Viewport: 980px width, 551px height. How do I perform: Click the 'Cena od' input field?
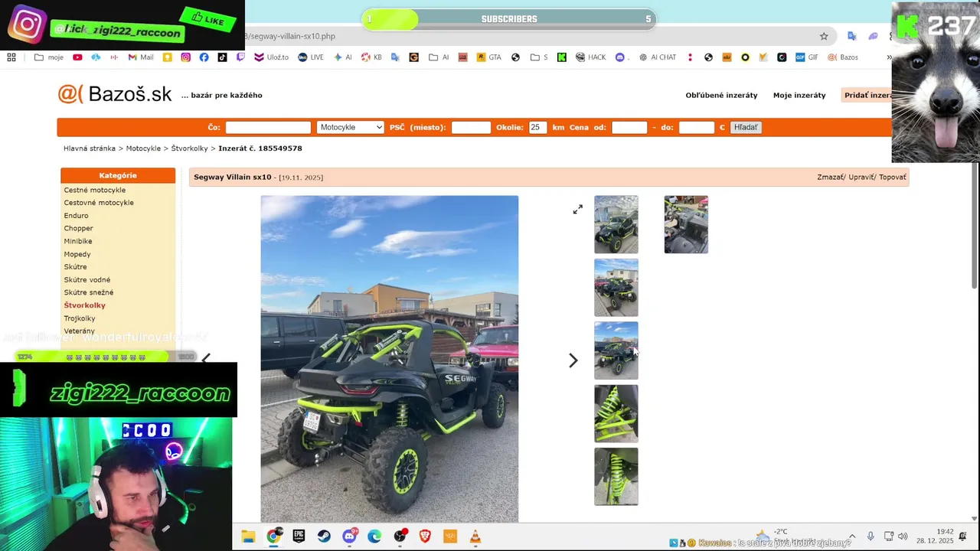pyautogui.click(x=629, y=127)
